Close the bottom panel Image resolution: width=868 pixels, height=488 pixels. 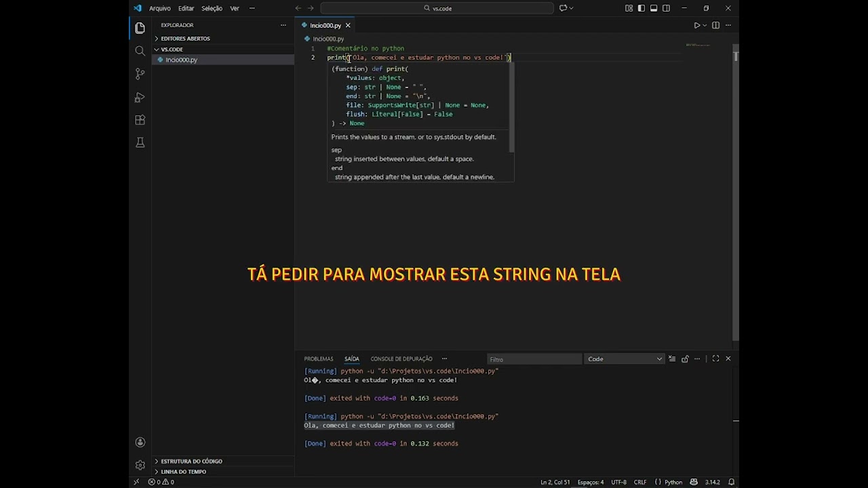(728, 359)
